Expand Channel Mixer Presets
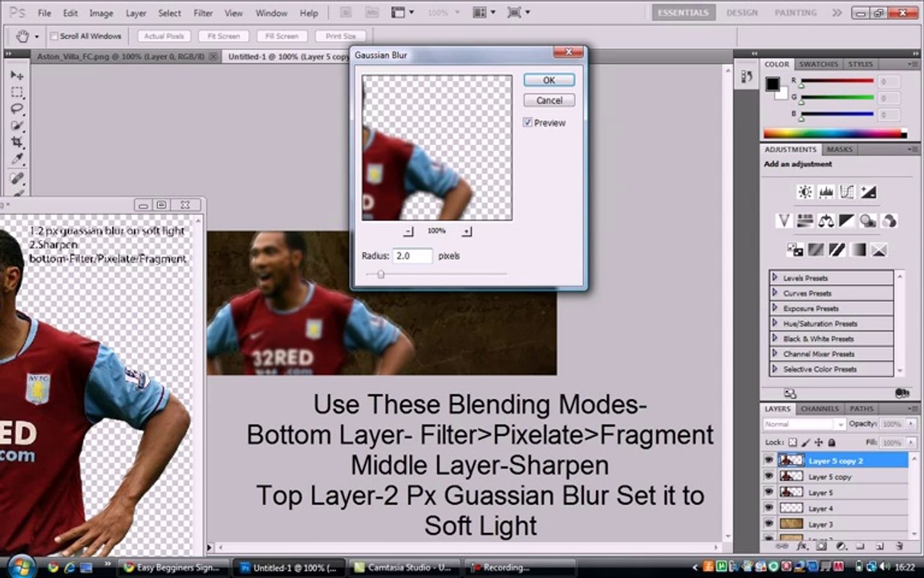Image resolution: width=924 pixels, height=578 pixels. click(x=775, y=354)
